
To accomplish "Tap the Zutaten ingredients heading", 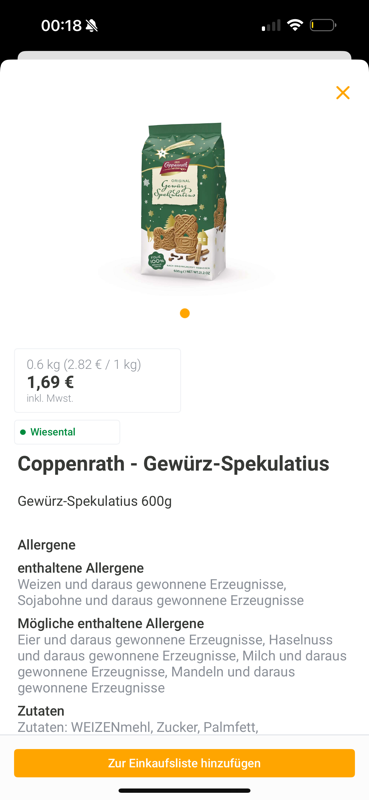I will click(41, 711).
